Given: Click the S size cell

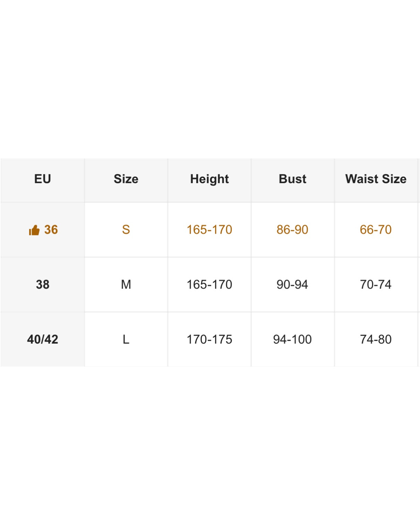Looking at the screenshot, I should pyautogui.click(x=126, y=230).
